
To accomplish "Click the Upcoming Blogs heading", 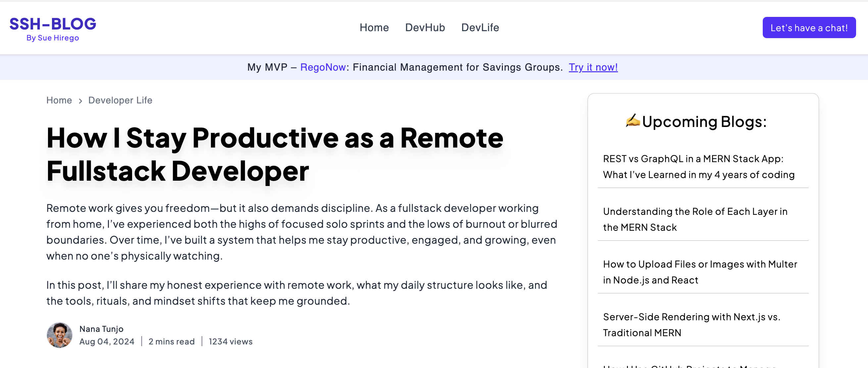I will pyautogui.click(x=704, y=121).
